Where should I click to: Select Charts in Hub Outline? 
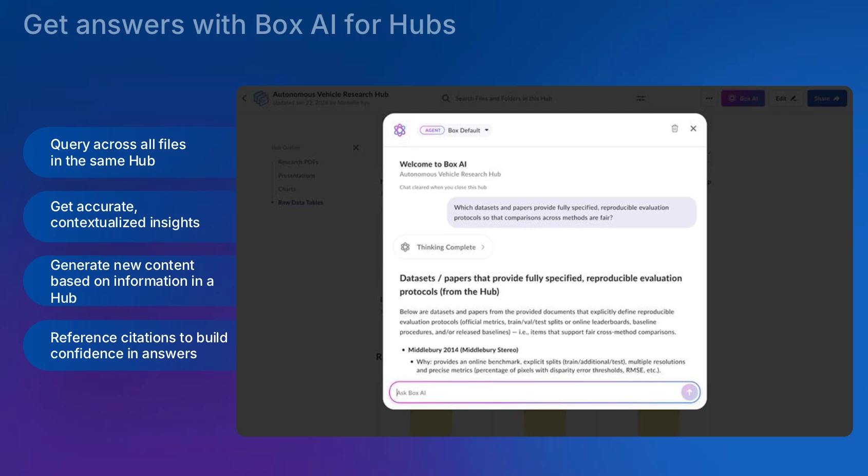click(287, 189)
